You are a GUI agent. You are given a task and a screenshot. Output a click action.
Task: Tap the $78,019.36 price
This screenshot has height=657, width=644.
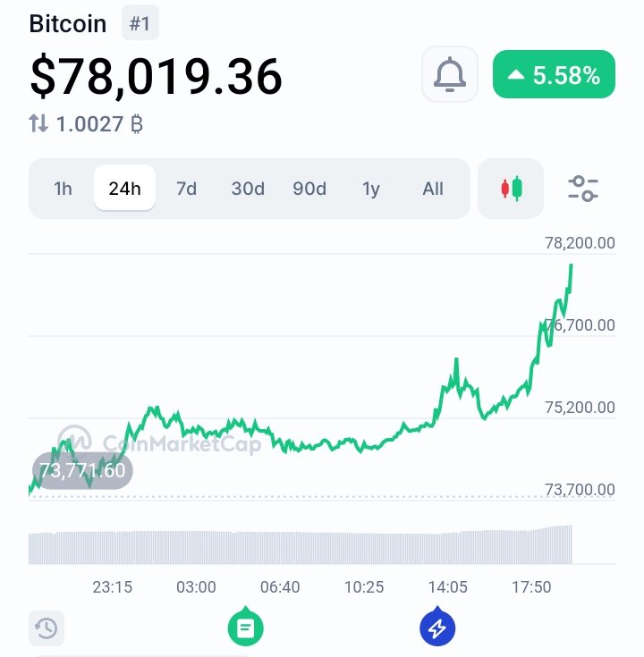157,77
